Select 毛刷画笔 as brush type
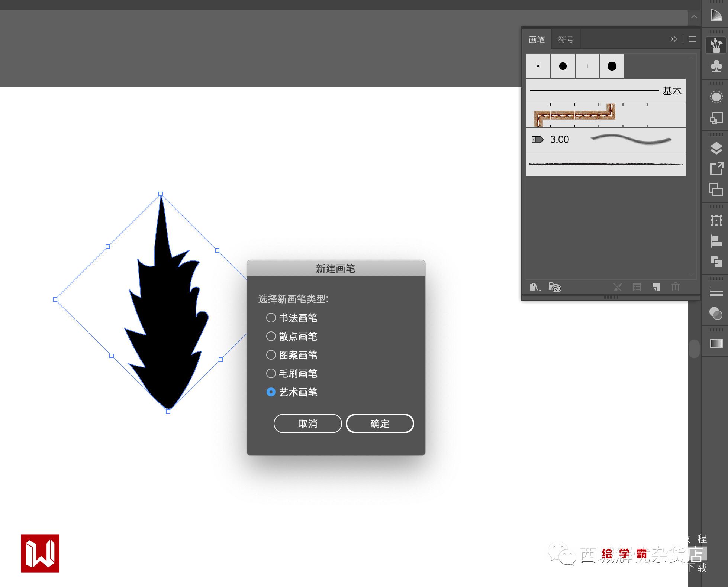 [x=271, y=373]
